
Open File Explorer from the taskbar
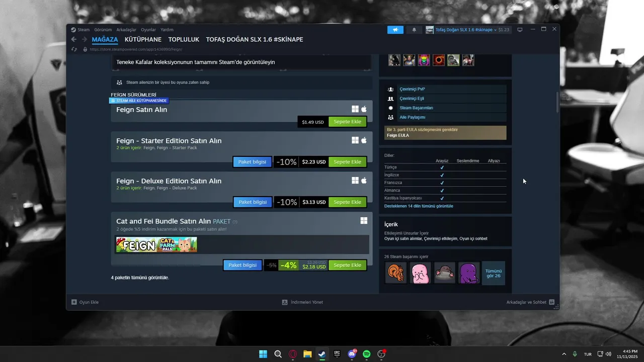[307, 354]
